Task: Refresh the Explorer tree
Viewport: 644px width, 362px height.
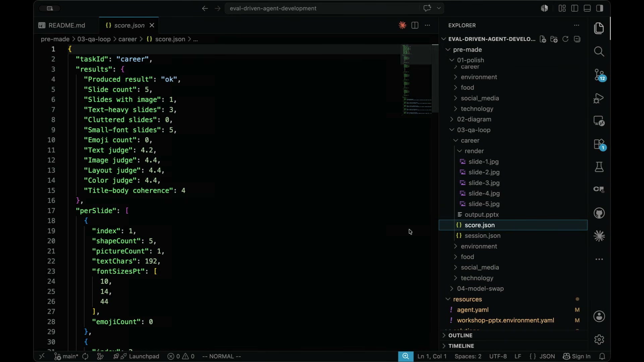Action: point(565,39)
